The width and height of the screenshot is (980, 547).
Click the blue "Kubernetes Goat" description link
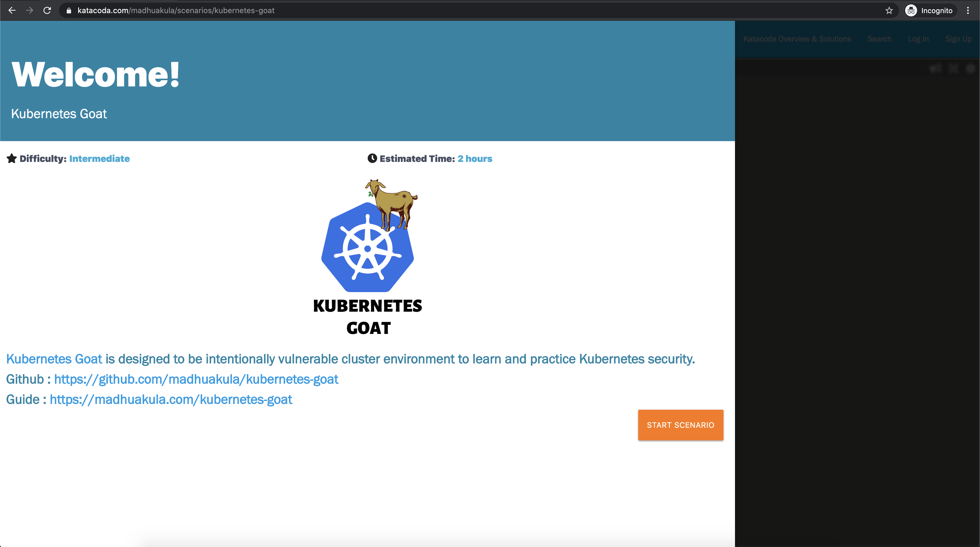54,359
